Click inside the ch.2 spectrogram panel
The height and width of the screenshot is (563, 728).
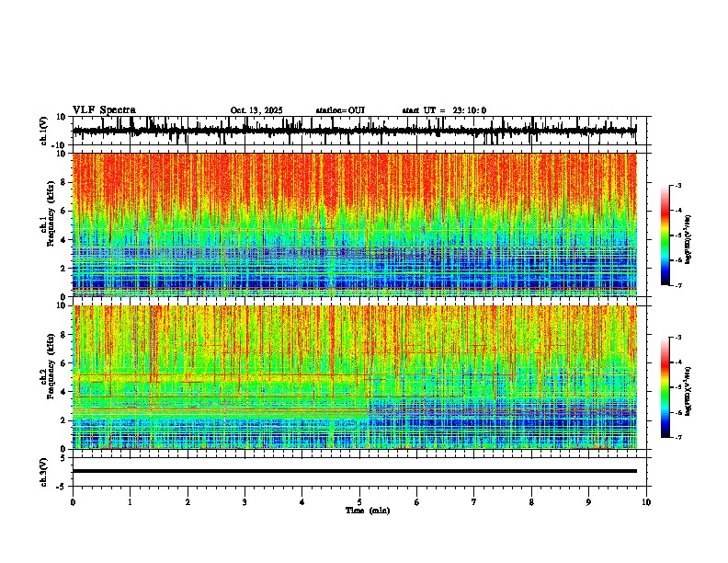point(354,377)
